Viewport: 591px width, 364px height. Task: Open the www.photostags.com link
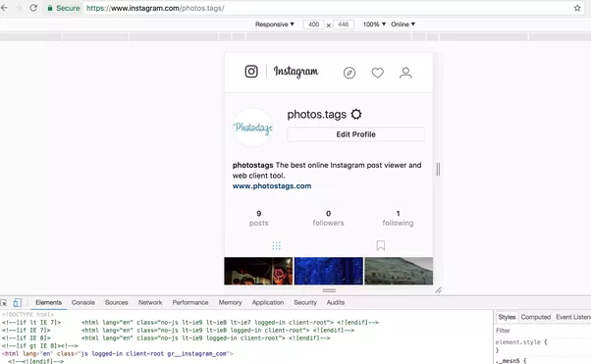pyautogui.click(x=272, y=185)
